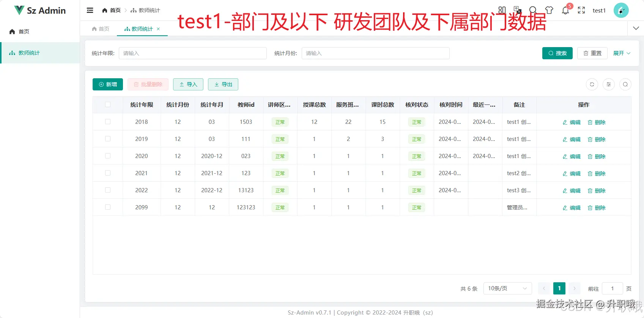Go to 首页 in the sidebar
Viewport: 644px width, 318px height.
pyautogui.click(x=40, y=32)
